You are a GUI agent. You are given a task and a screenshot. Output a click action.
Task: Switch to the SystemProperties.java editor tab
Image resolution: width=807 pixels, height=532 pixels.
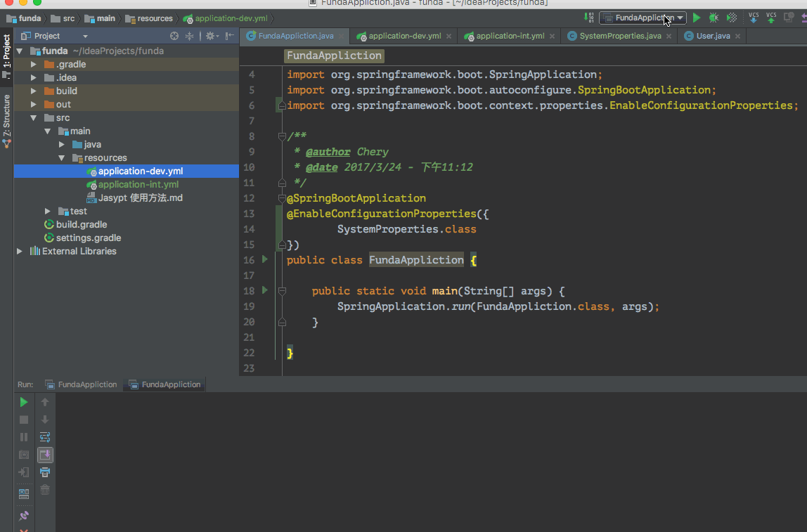[620, 36]
